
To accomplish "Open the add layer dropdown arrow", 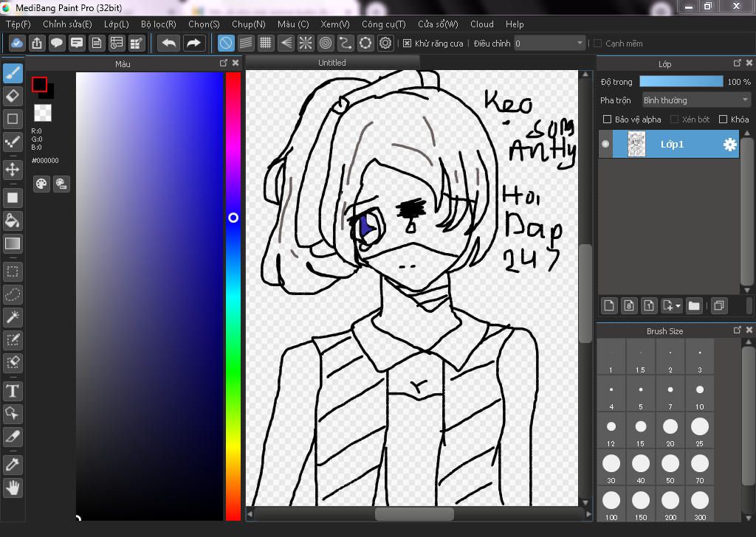I will pyautogui.click(x=678, y=306).
